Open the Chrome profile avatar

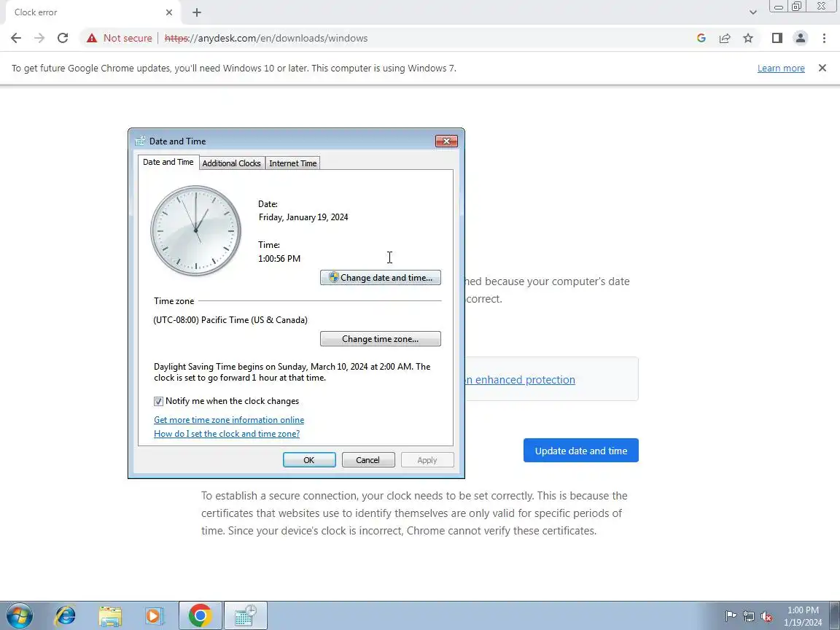coord(801,38)
